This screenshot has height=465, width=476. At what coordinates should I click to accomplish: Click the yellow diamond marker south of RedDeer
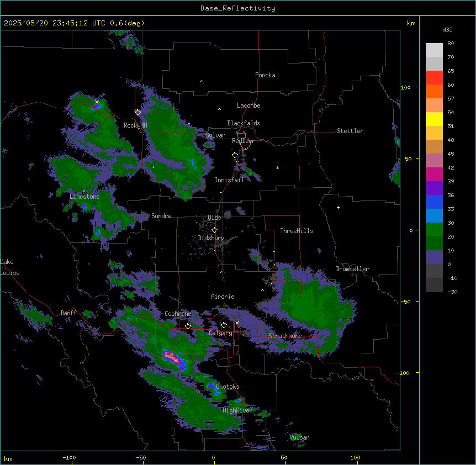pyautogui.click(x=235, y=155)
